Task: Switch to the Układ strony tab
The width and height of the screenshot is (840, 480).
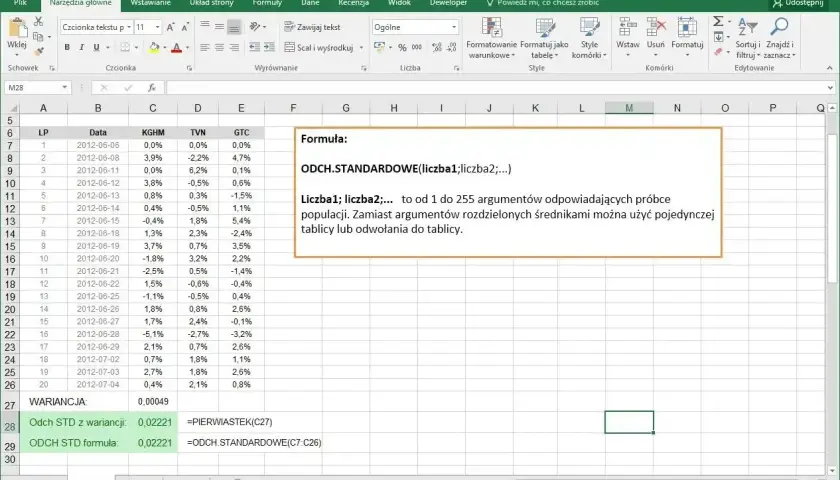Action: [x=212, y=3]
